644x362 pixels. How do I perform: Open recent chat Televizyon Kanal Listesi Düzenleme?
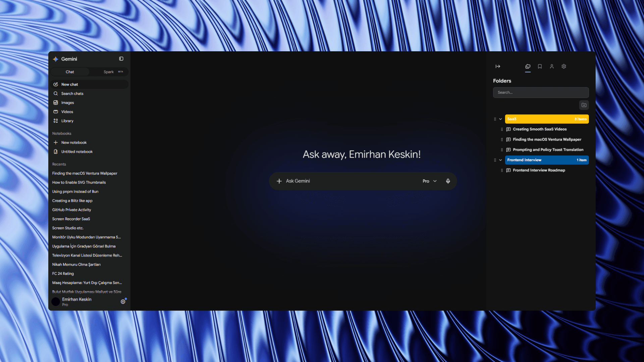[x=87, y=255]
